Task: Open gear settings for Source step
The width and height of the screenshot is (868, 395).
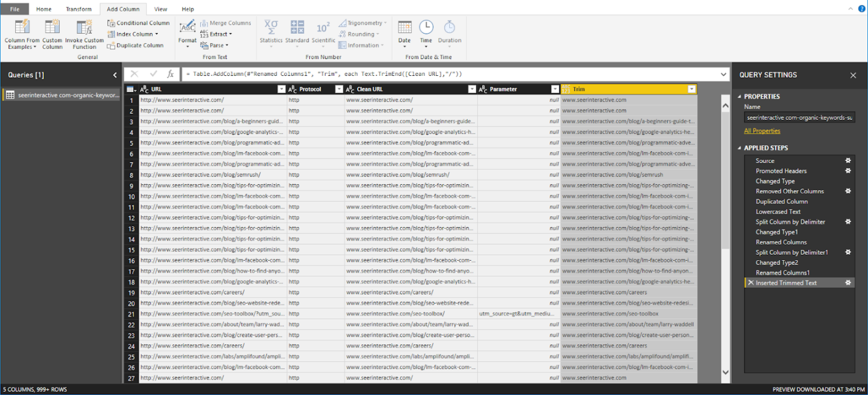Action: pos(848,161)
